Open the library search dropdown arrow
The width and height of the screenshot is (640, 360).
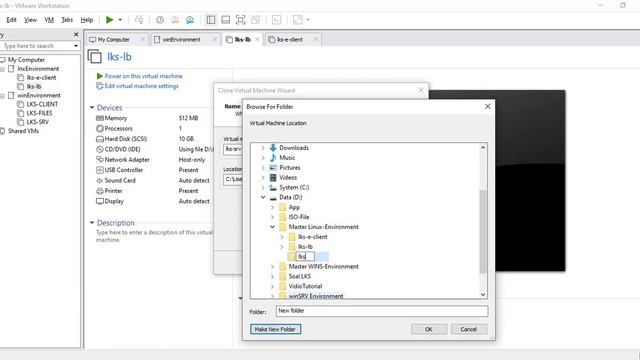[76, 46]
